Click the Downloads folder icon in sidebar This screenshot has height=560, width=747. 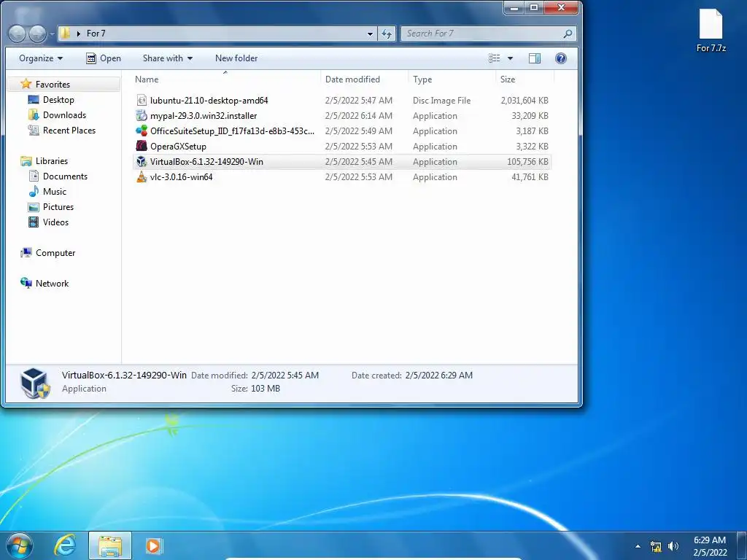[x=34, y=114]
